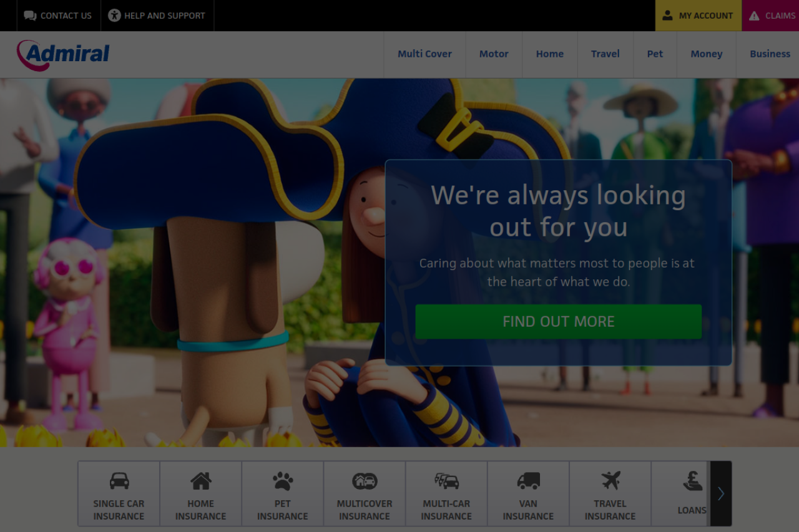Image resolution: width=799 pixels, height=532 pixels.
Task: Click the Find Out More button
Action: tap(558, 322)
